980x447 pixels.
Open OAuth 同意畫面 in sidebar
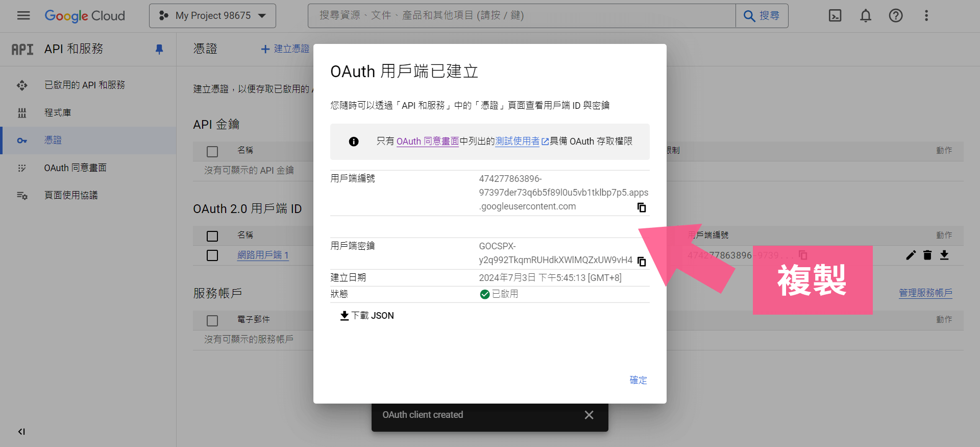88,168
